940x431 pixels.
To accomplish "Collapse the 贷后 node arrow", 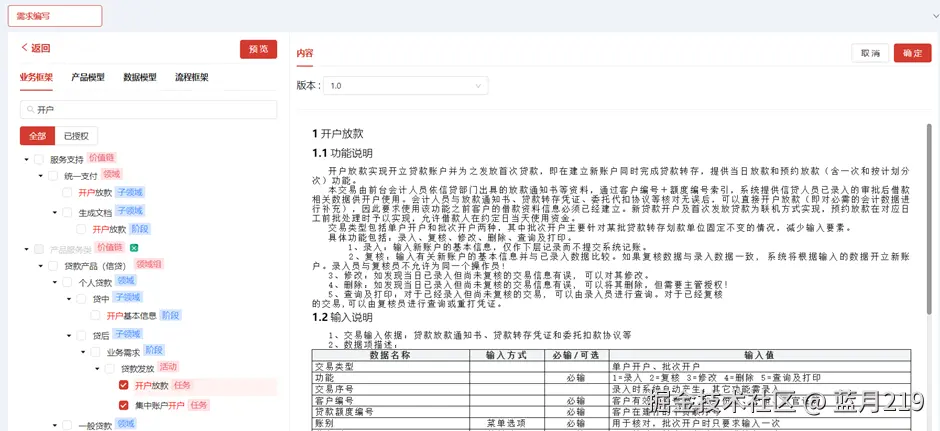I will point(69,336).
